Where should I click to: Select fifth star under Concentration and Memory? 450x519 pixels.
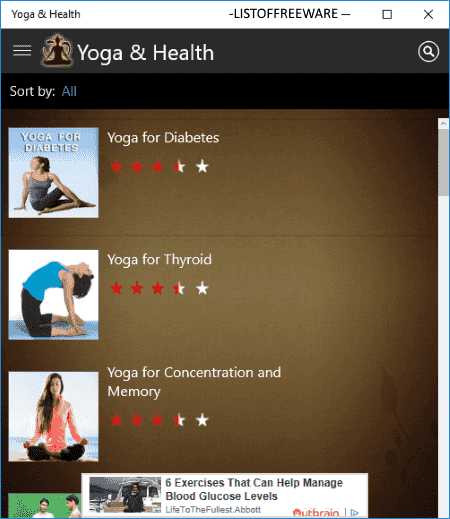(x=202, y=420)
